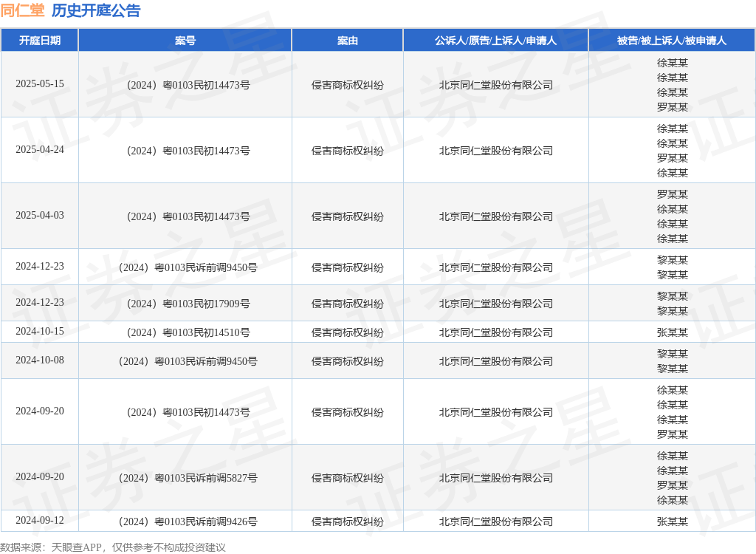Click 北京同仁堂股份有限公司 in the 2024-10-08 row
The image size is (756, 554).
point(495,361)
